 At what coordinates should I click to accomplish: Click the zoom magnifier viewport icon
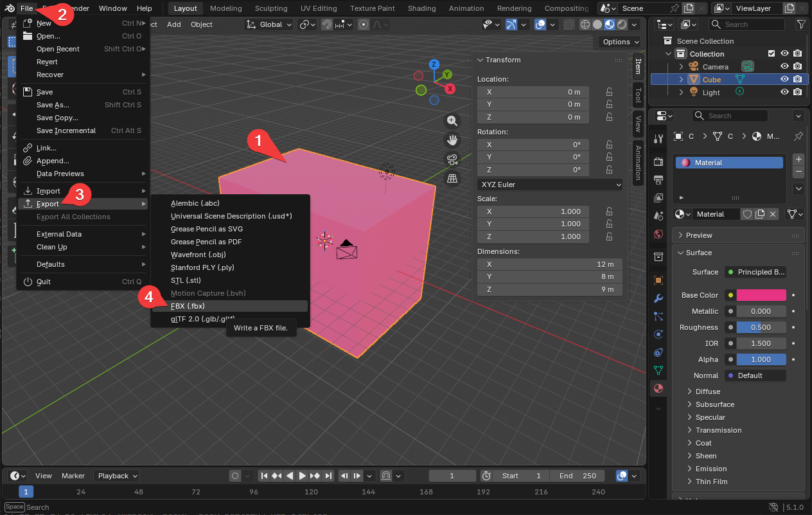pyautogui.click(x=452, y=121)
